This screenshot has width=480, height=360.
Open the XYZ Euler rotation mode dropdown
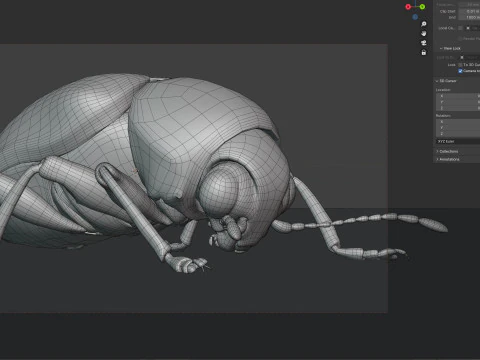[458, 141]
